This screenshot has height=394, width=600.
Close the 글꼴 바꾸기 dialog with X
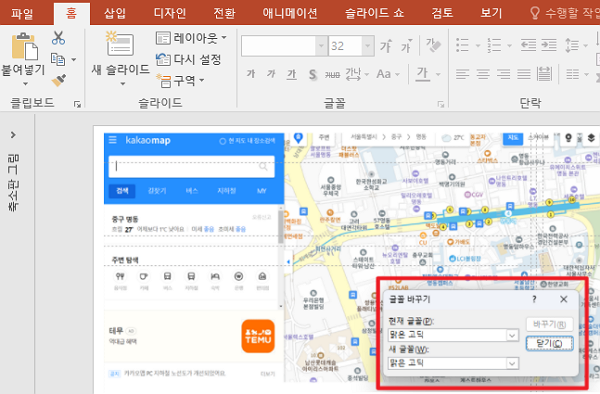click(x=564, y=299)
